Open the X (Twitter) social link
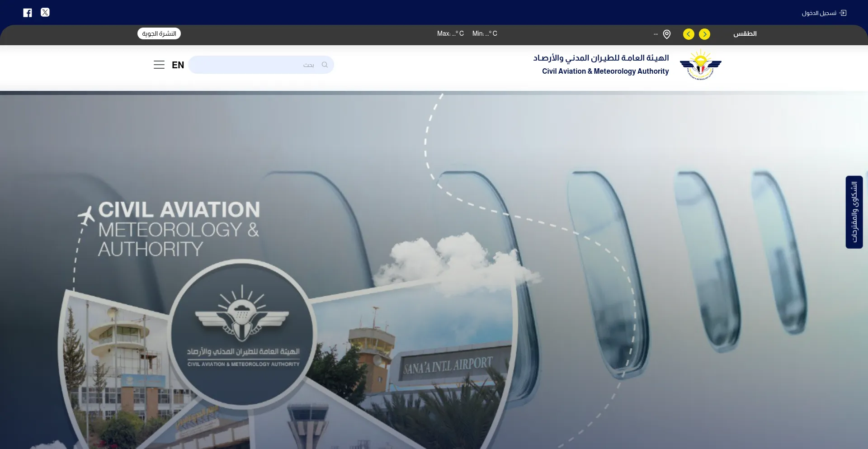 coord(45,12)
